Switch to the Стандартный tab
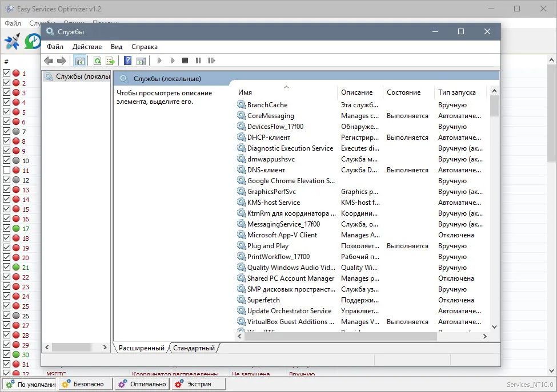This screenshot has height=392, width=557. tap(194, 348)
